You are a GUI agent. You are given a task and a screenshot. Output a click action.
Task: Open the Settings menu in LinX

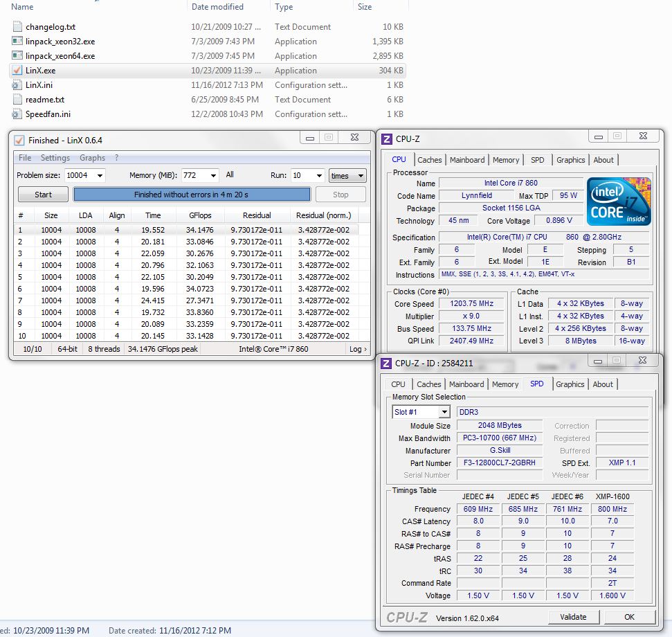(55, 158)
